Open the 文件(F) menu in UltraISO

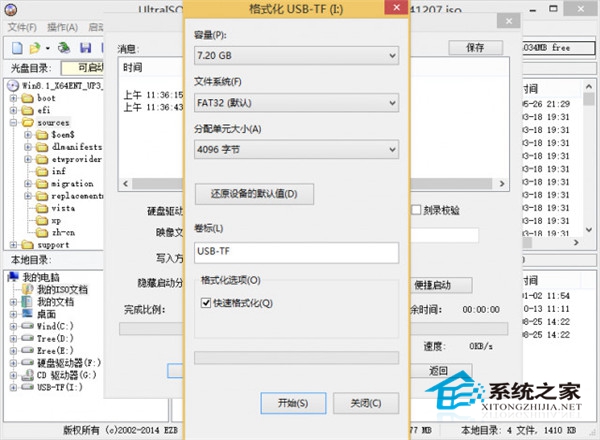pyautogui.click(x=22, y=27)
